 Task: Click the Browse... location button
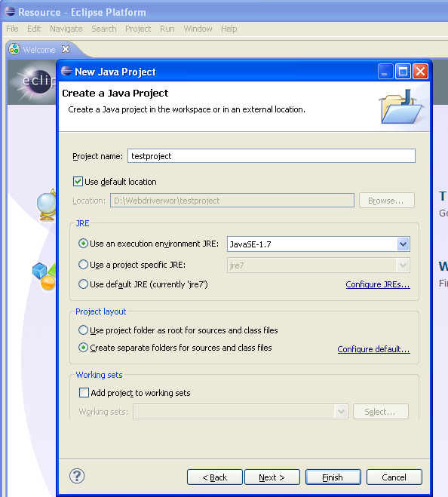[x=386, y=201]
